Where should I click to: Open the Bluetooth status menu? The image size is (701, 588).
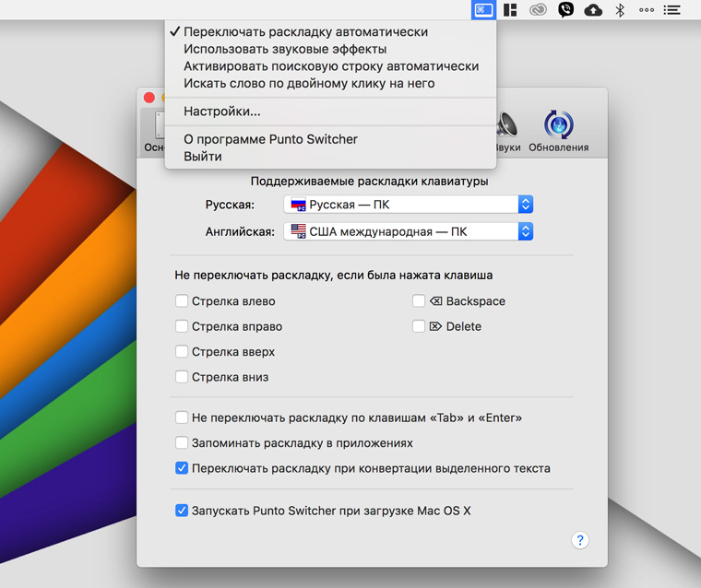[x=621, y=10]
